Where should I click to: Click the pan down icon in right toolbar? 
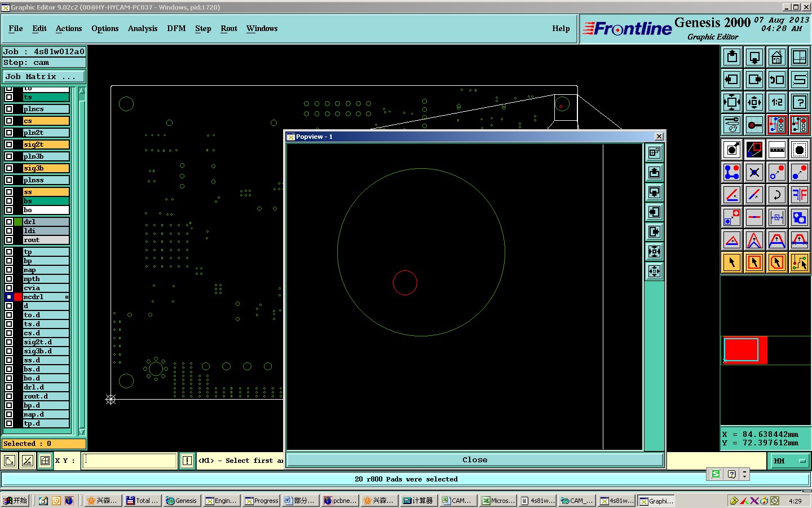pyautogui.click(x=754, y=57)
